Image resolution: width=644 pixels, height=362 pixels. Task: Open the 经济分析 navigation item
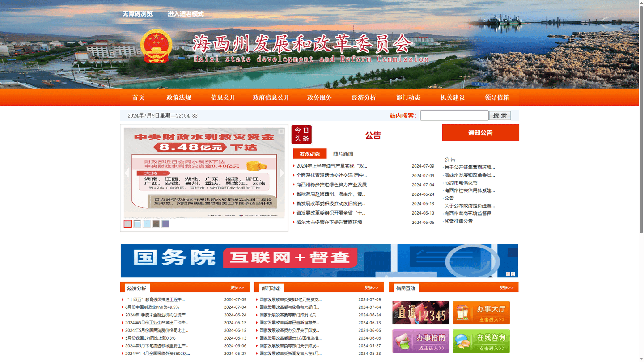[364, 97]
